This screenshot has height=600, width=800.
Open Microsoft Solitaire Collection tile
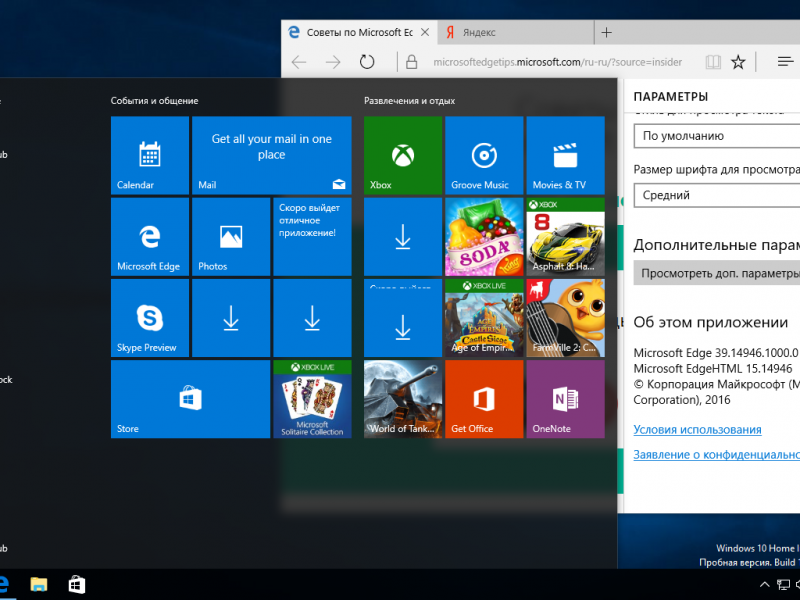(x=312, y=399)
